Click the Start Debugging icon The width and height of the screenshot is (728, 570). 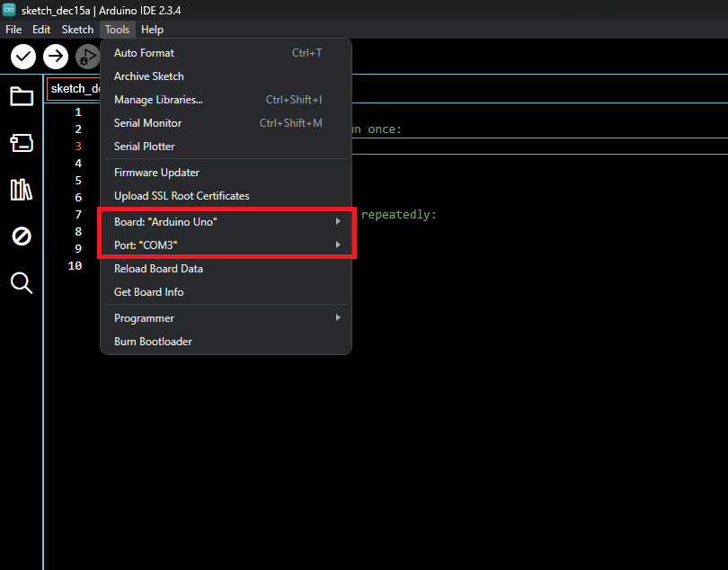tap(87, 57)
